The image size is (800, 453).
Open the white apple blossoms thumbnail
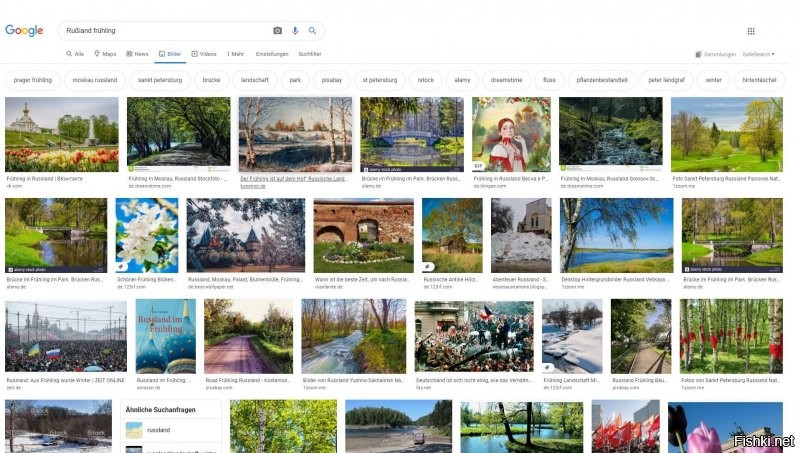tap(147, 236)
